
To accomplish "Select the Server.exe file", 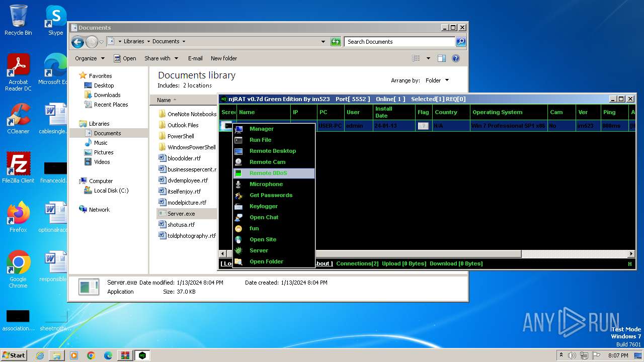I will coord(181,214).
